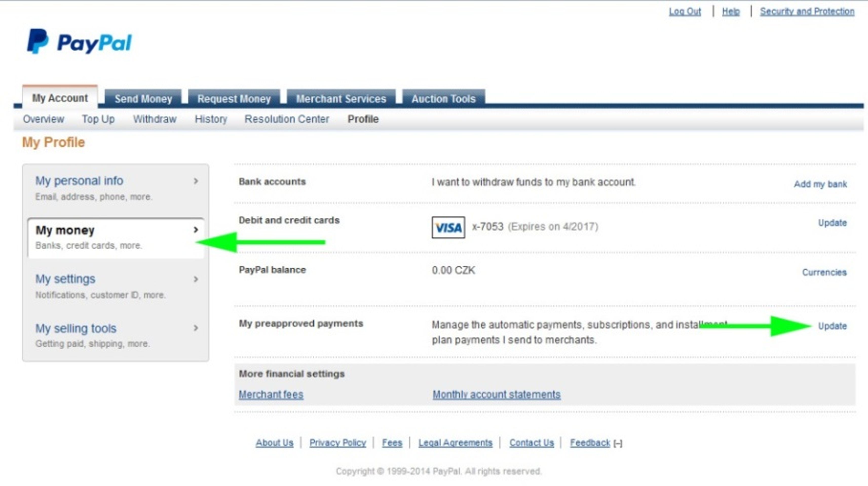Open the About Us footer link

coord(274,443)
